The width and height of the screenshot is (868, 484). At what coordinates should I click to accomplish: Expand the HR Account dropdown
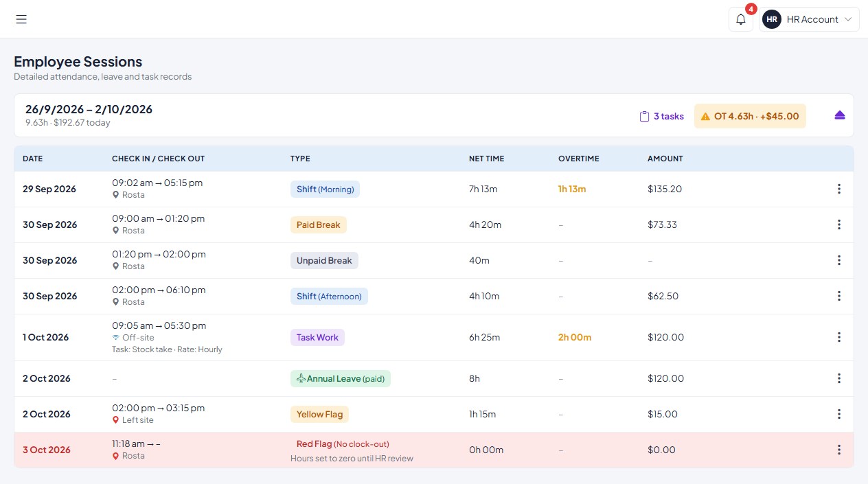tap(810, 19)
